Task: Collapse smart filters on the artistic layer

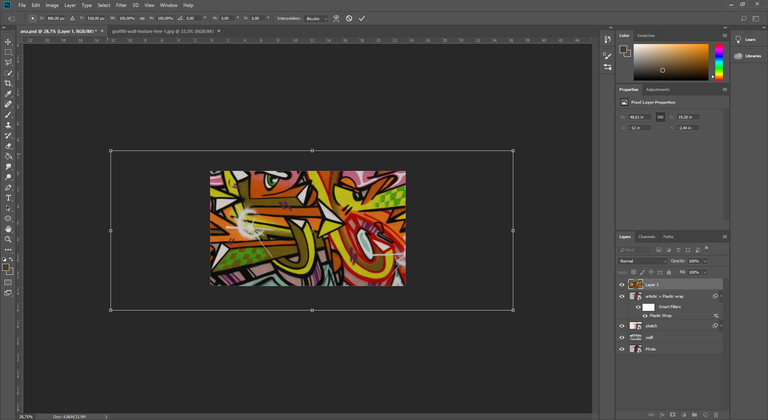Action: pos(721,296)
